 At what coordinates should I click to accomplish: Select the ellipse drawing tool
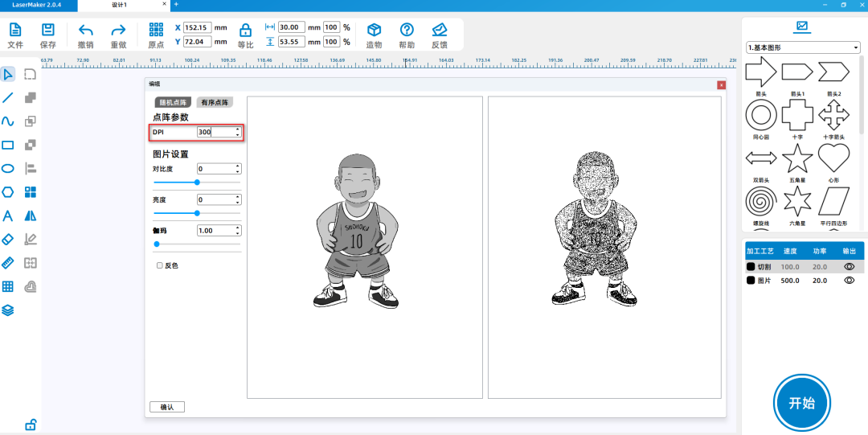[8, 169]
